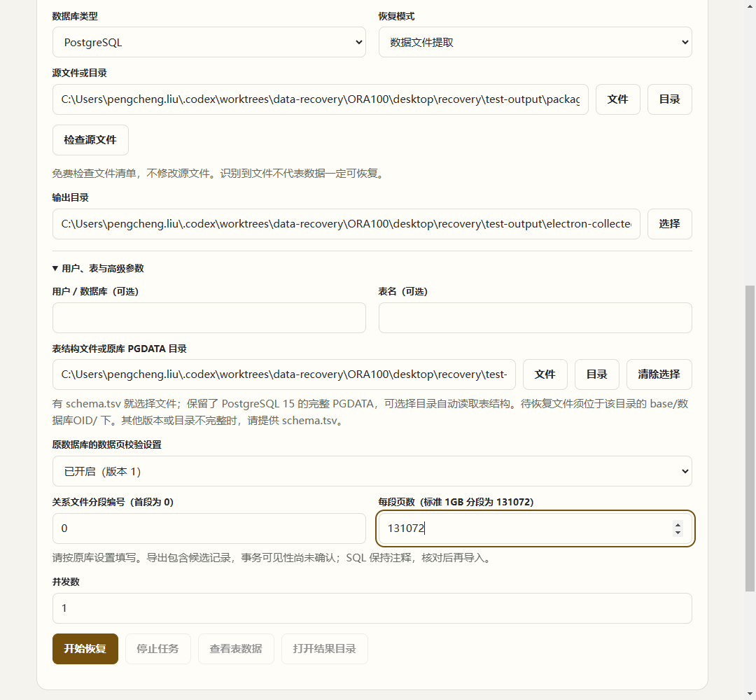756x700 pixels.
Task: Click the 有 schema.tsv 就选择文件 help text
Action: [370, 412]
